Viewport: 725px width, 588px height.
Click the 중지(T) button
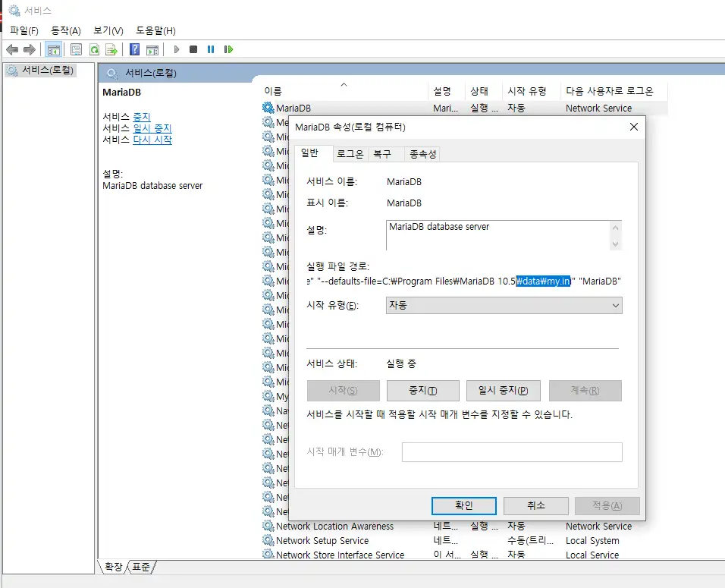coord(423,391)
